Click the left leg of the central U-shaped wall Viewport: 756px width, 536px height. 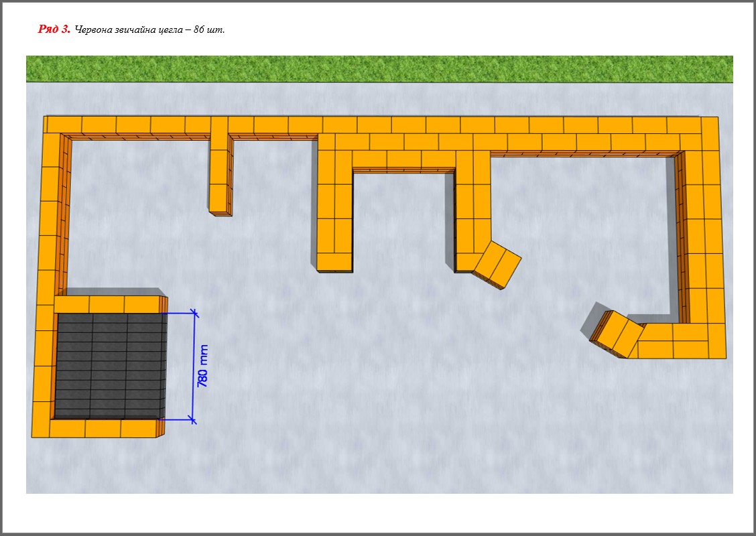pos(334,208)
